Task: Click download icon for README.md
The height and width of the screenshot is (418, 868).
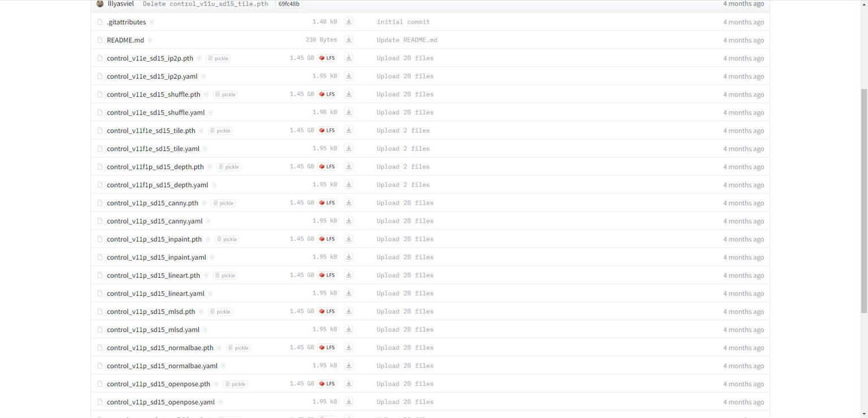Action: 349,40
